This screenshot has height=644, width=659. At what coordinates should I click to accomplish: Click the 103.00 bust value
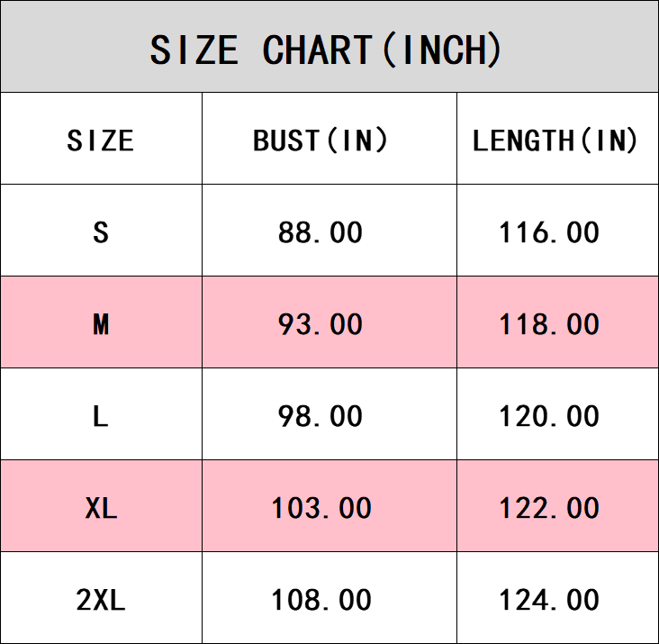point(321,508)
